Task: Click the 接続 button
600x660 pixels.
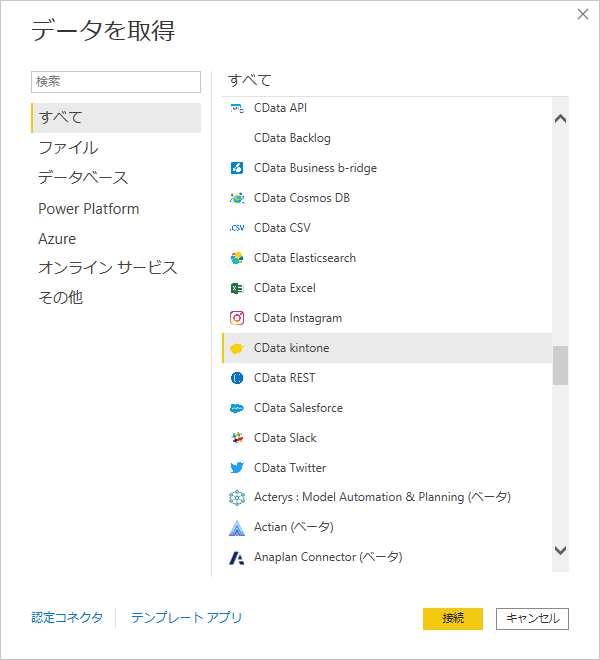Action: pos(453,618)
